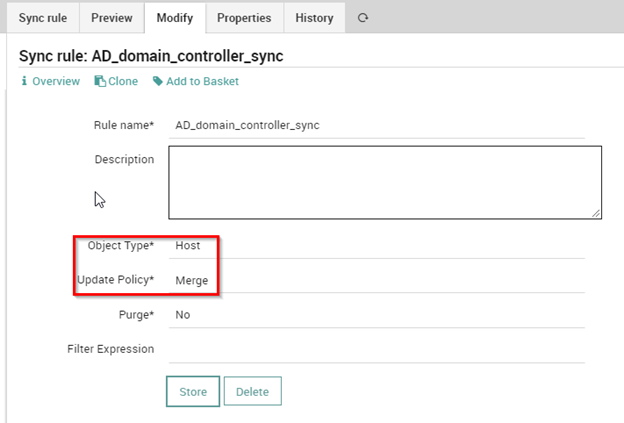This screenshot has height=423, width=624.
Task: Click inside the Description text area
Action: [x=385, y=182]
